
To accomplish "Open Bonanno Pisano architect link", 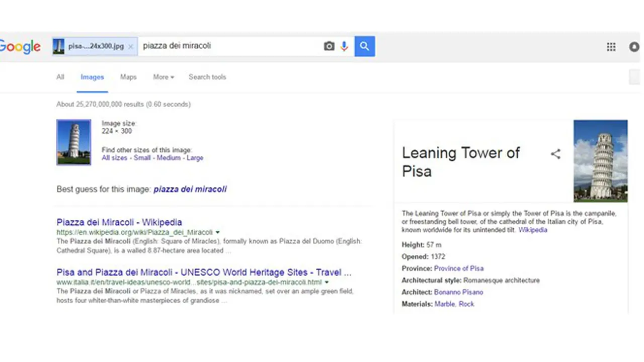I will point(458,292).
